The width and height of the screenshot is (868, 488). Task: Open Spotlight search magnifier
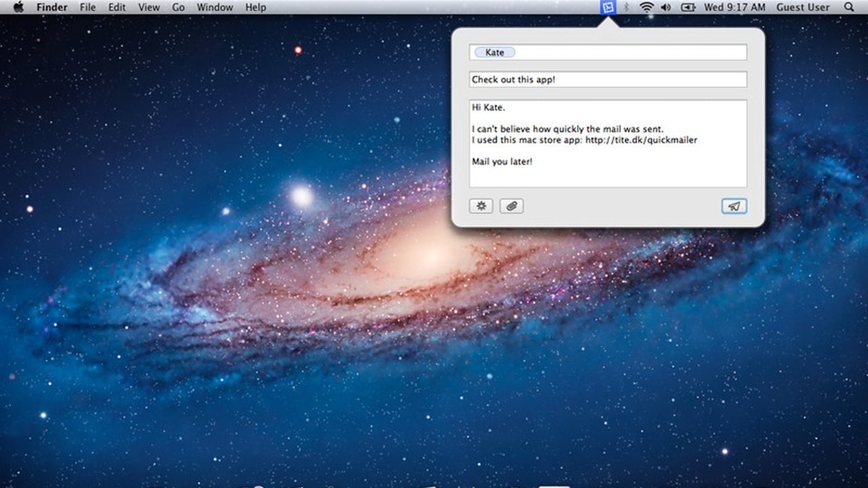[x=849, y=7]
